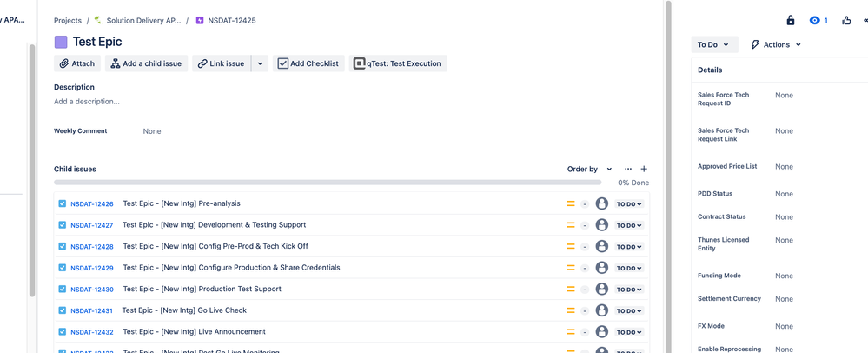Click priority icon on NSDAT-12429 row
868x353 pixels.
[571, 268]
